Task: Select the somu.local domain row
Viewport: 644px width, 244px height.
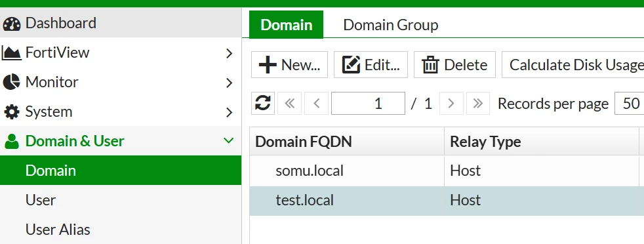Action: [x=447, y=171]
